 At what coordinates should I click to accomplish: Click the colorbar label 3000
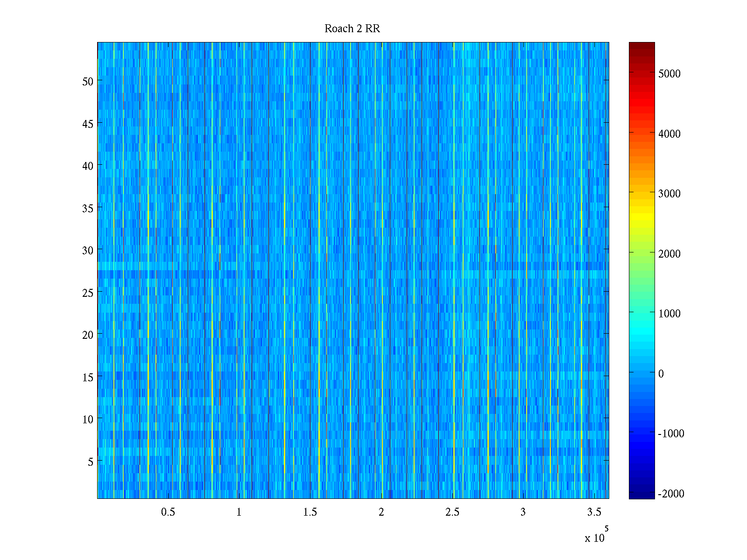coord(669,194)
